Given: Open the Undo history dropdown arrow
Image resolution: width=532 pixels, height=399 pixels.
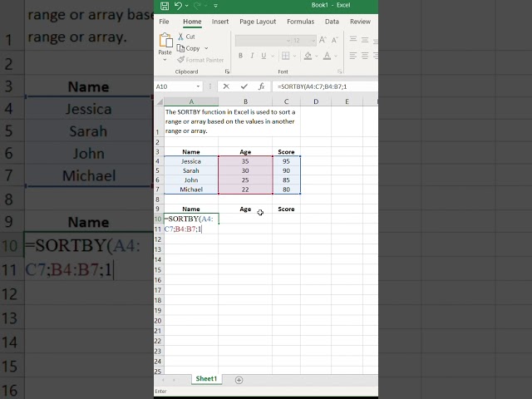Looking at the screenshot, I should click(186, 6).
